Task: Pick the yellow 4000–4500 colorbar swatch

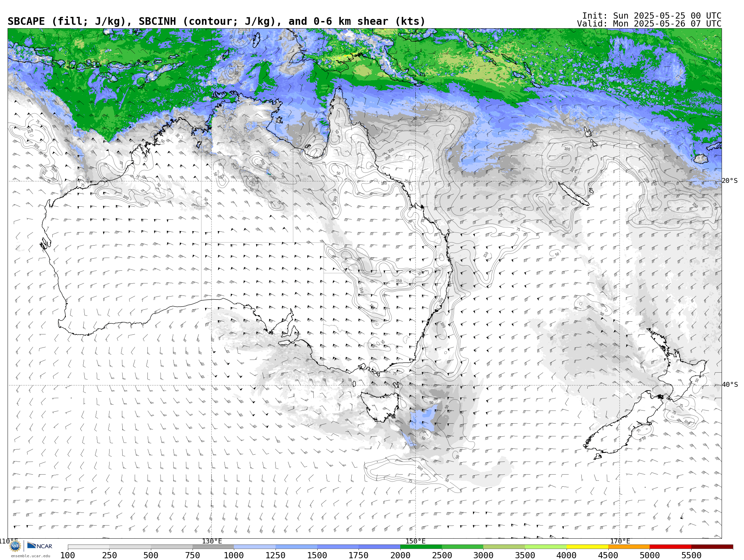Action: (587, 547)
